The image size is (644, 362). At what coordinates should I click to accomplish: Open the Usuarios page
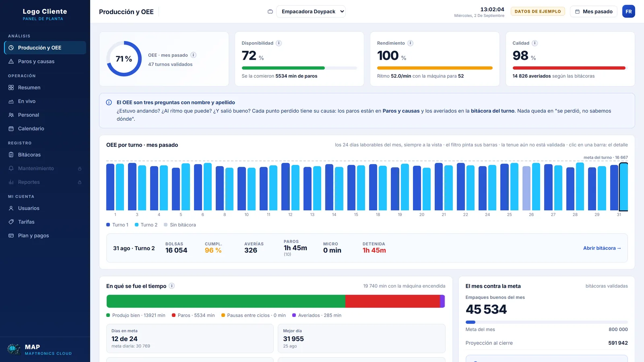coord(45,208)
